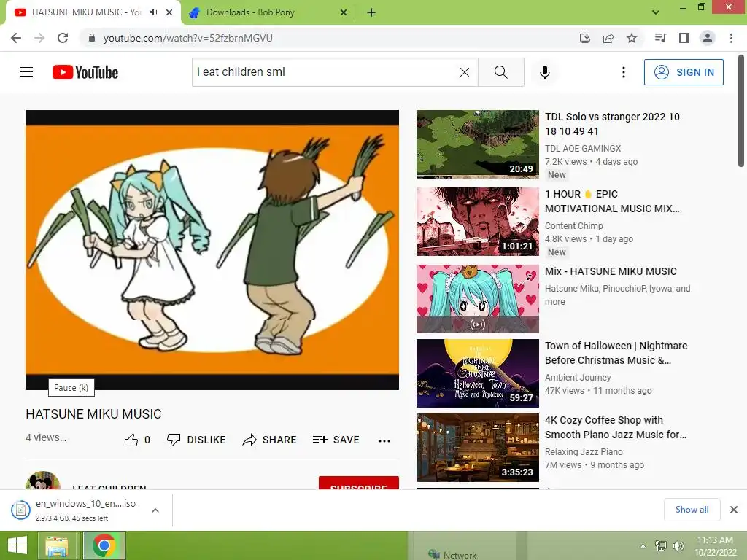
Task: Click the red SUBSCRIBE button
Action: pos(359,483)
